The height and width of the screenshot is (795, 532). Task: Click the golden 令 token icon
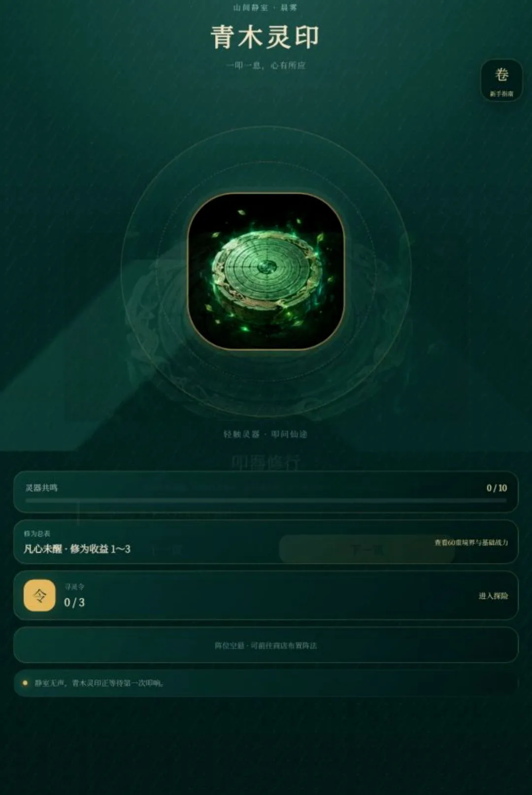39,595
